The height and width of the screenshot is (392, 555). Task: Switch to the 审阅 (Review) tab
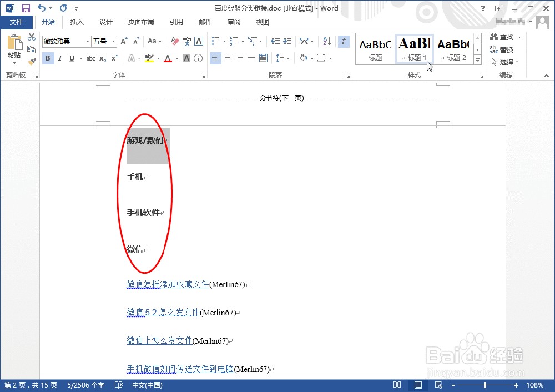pyautogui.click(x=234, y=22)
